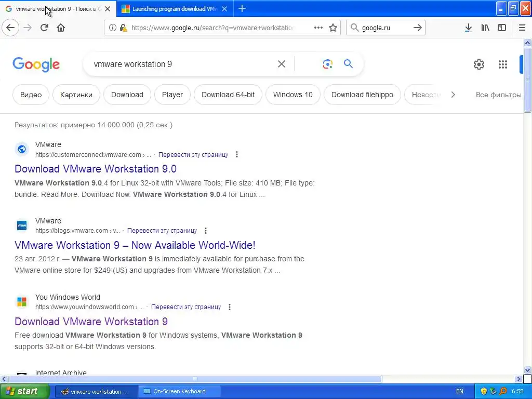Reload the current page
Viewport: 532px width, 399px height.
click(x=44, y=28)
